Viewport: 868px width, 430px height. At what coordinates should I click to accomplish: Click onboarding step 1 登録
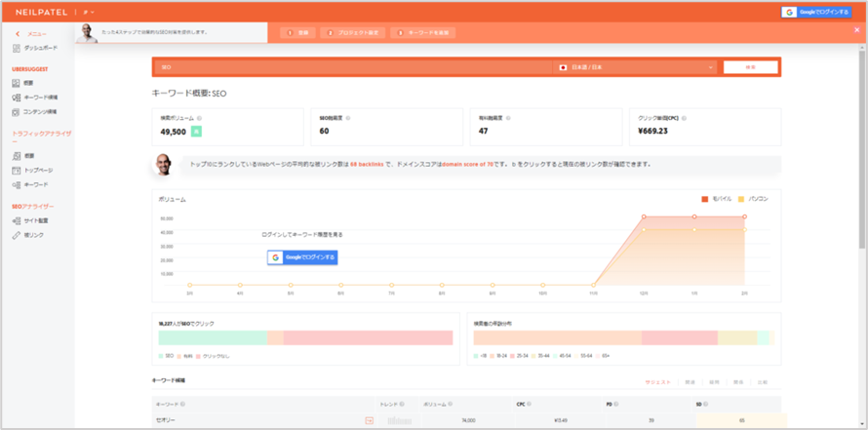click(x=298, y=33)
